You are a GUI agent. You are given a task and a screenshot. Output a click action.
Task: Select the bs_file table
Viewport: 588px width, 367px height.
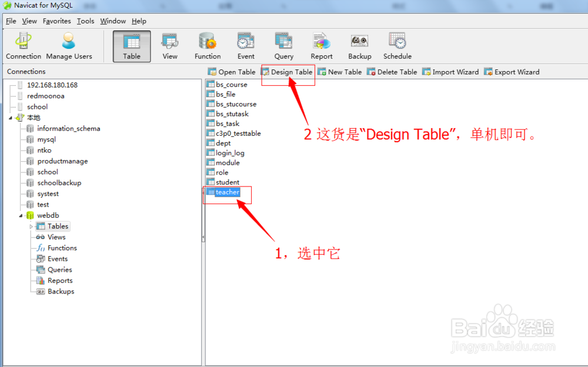(225, 95)
